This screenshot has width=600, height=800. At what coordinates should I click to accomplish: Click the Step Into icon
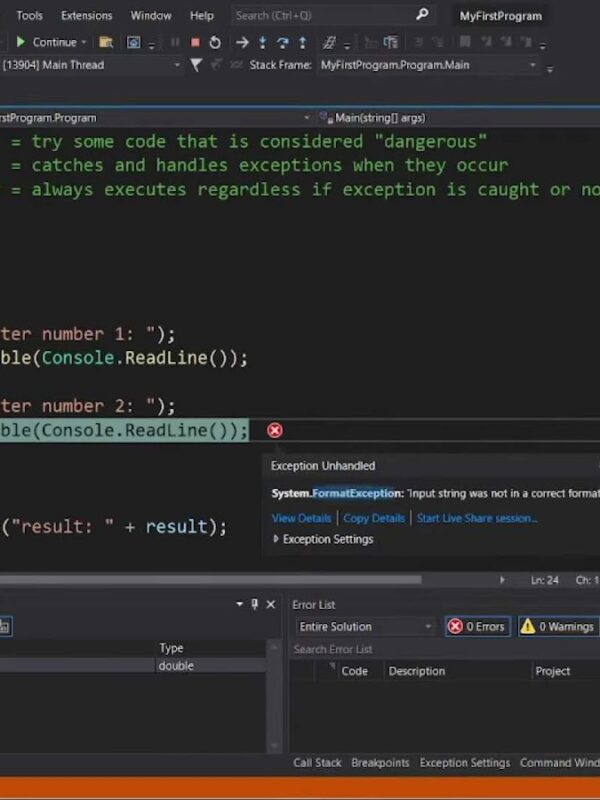[262, 42]
